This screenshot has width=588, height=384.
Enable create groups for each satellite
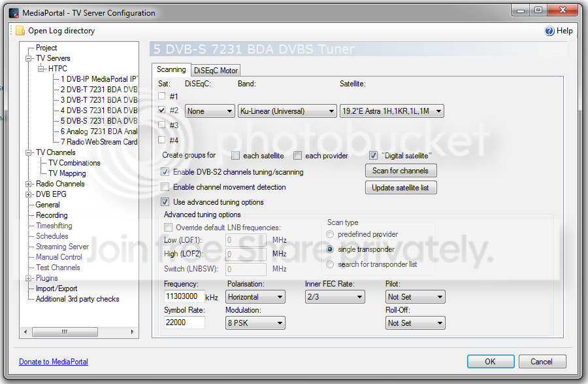coord(235,156)
